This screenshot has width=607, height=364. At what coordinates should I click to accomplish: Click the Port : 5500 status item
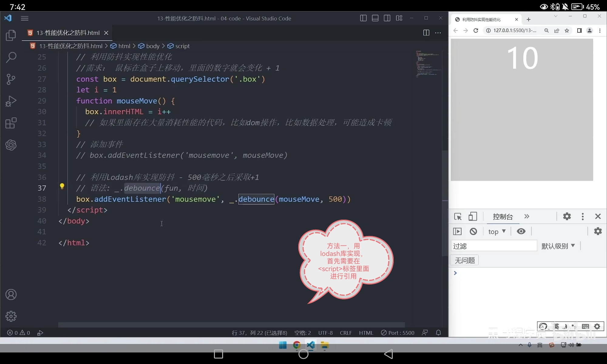398,333
